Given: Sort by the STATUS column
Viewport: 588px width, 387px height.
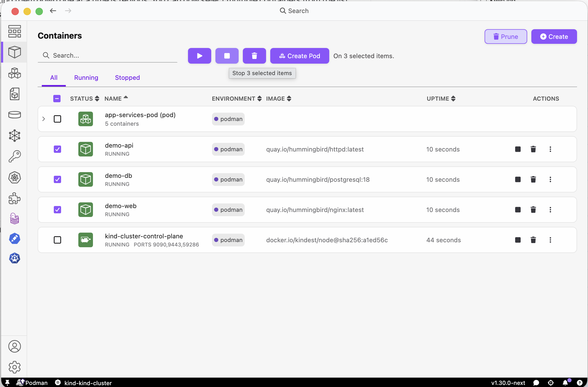Looking at the screenshot, I should 85,99.
